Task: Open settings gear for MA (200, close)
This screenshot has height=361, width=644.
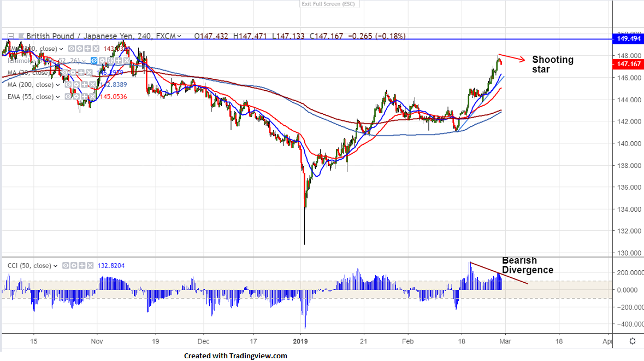Action: click(76, 85)
